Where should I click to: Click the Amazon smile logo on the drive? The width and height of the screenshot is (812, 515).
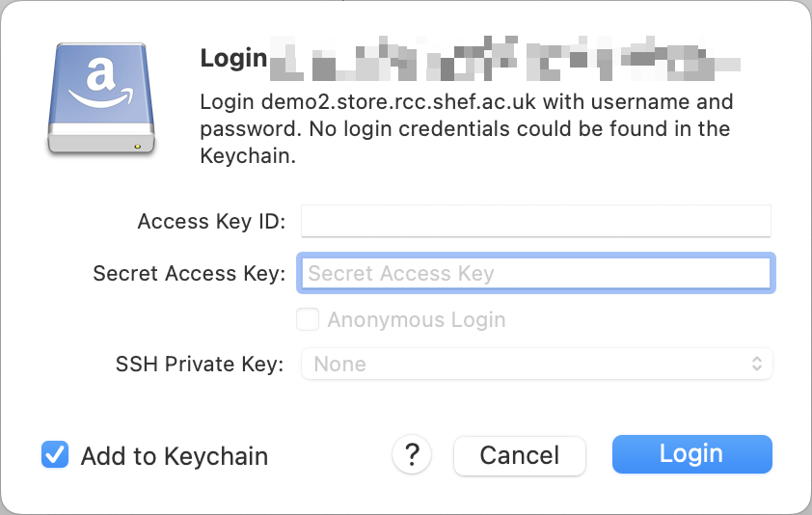coord(99,83)
